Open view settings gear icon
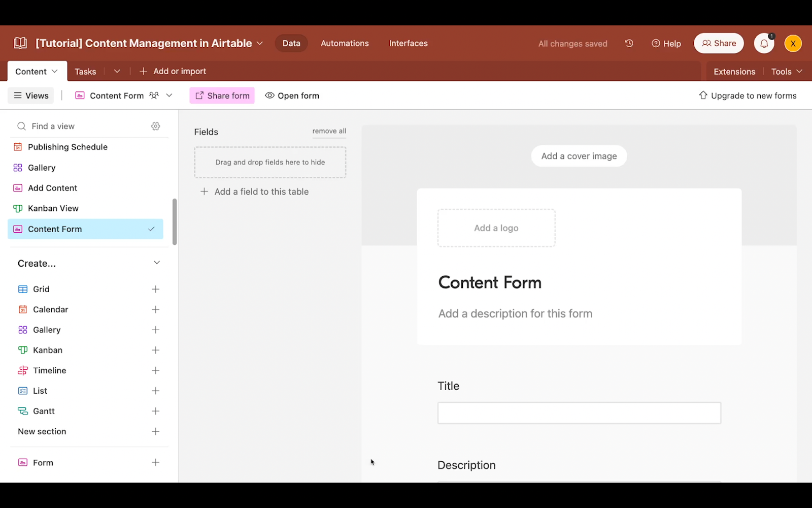 [156, 126]
